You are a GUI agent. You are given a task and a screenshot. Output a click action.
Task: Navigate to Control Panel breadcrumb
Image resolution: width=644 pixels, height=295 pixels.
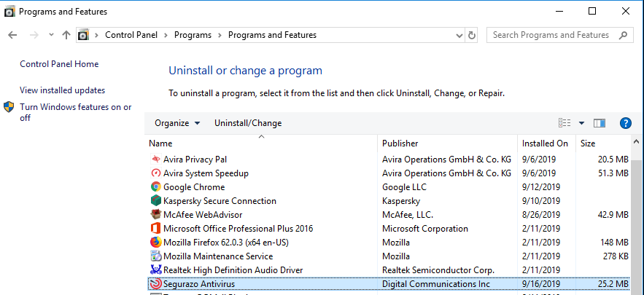tap(131, 35)
